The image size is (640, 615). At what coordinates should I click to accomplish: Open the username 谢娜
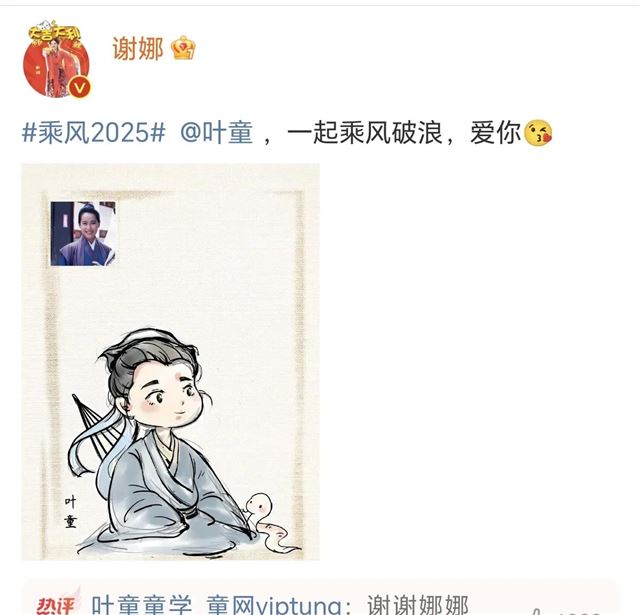coord(138,49)
